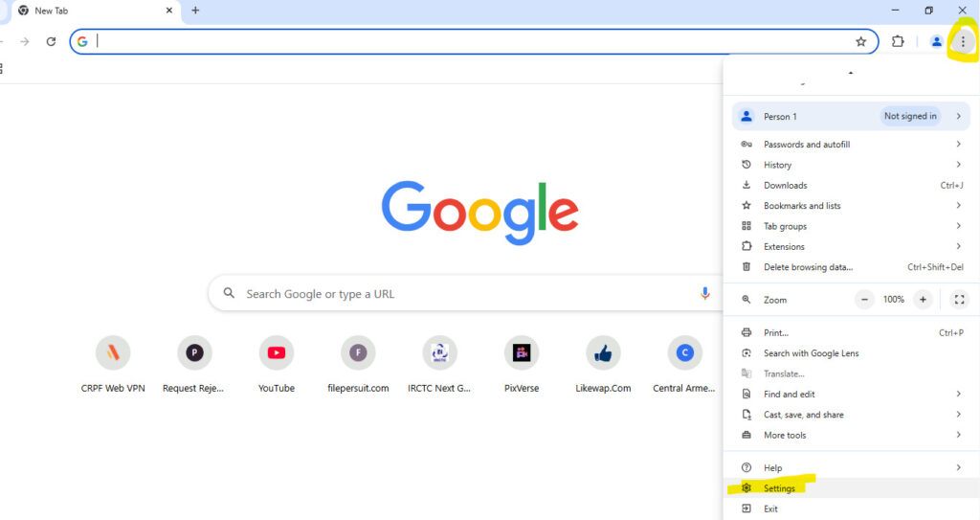This screenshot has height=520, width=980.
Task: Choose Delete browsing data...
Action: [851, 267]
